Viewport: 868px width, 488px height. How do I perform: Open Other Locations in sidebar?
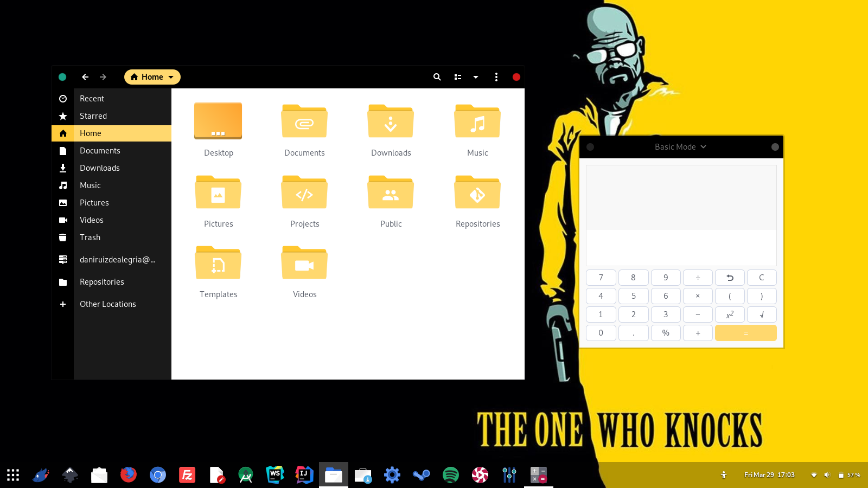112,304
